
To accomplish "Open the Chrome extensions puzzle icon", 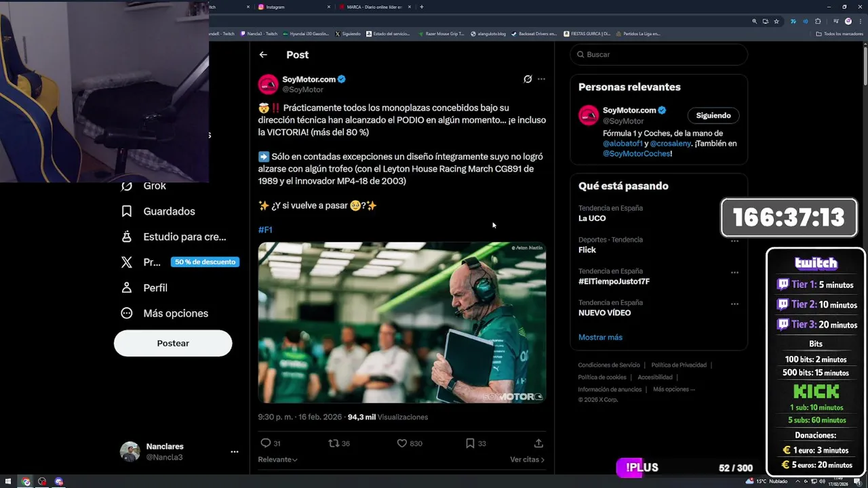I will click(818, 21).
